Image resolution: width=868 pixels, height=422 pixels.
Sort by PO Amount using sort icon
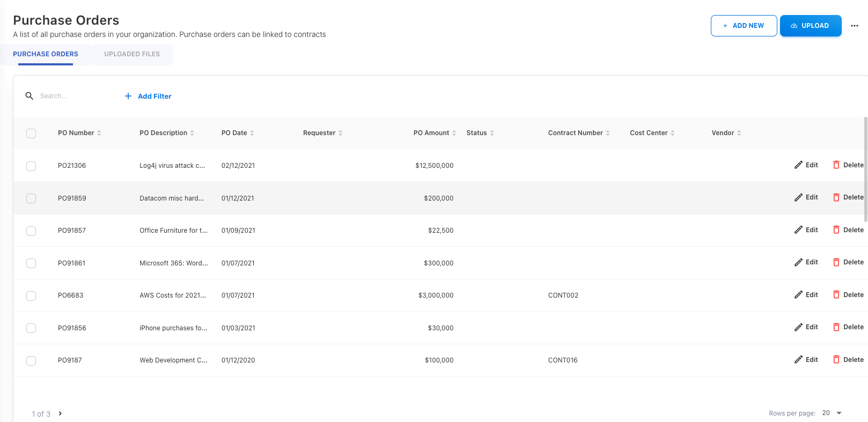tap(454, 133)
